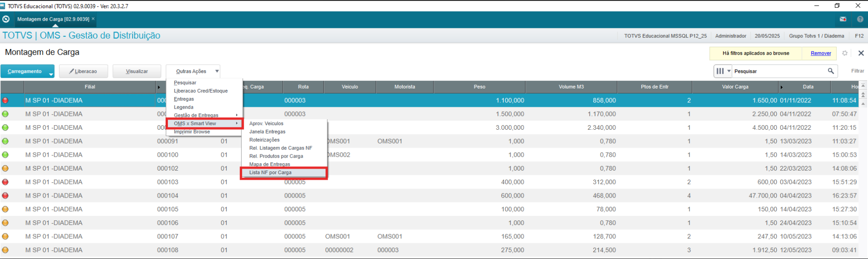Click red status dot of row 000103

[x=6, y=182]
